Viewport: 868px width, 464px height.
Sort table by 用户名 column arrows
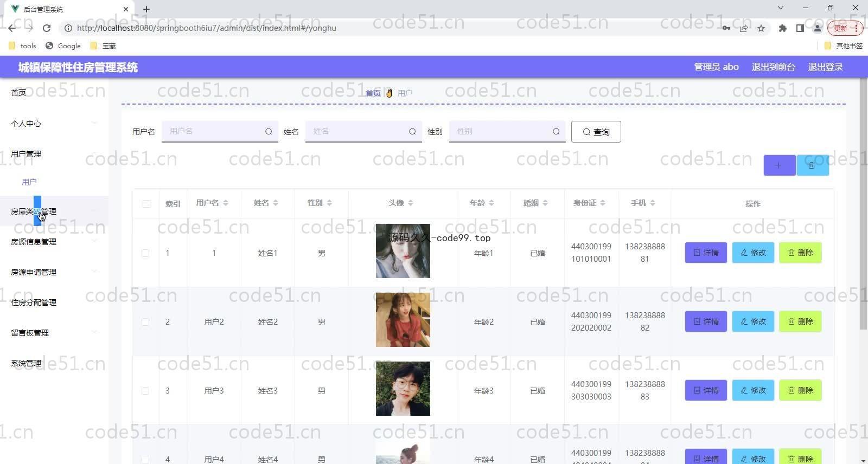click(x=226, y=203)
